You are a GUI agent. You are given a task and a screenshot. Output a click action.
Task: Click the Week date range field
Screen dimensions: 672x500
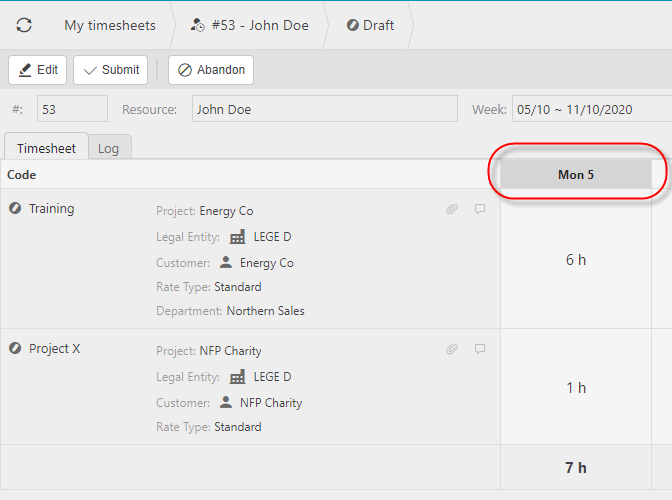(590, 109)
